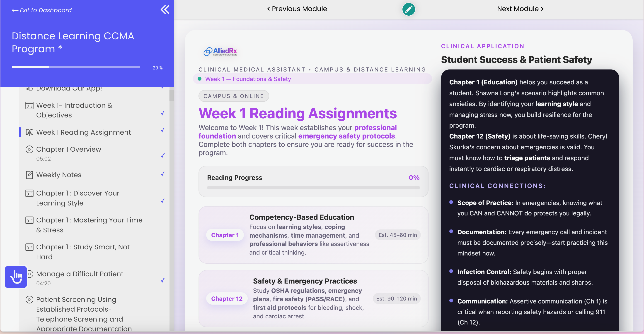Image resolution: width=644 pixels, height=334 pixels.
Task: Click Week 1 Reading Assignment book icon
Action: (29, 132)
